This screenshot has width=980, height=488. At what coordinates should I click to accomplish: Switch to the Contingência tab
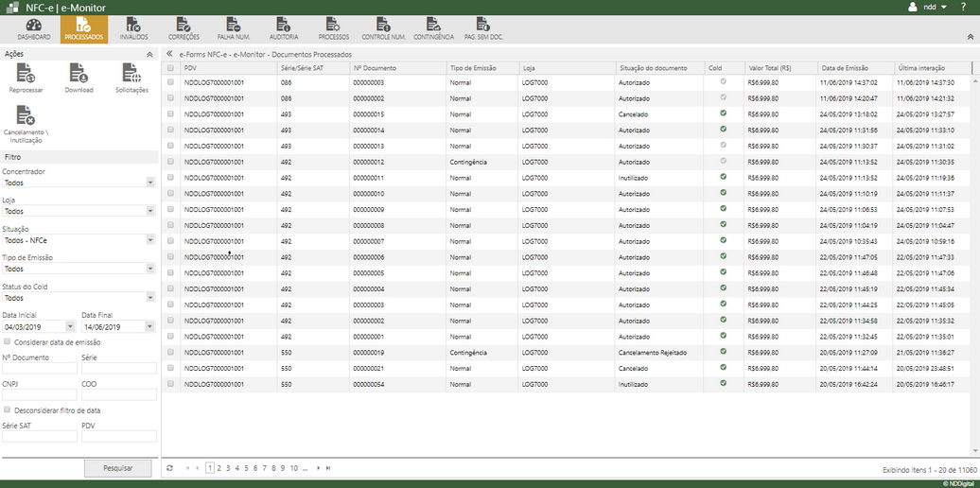433,28
